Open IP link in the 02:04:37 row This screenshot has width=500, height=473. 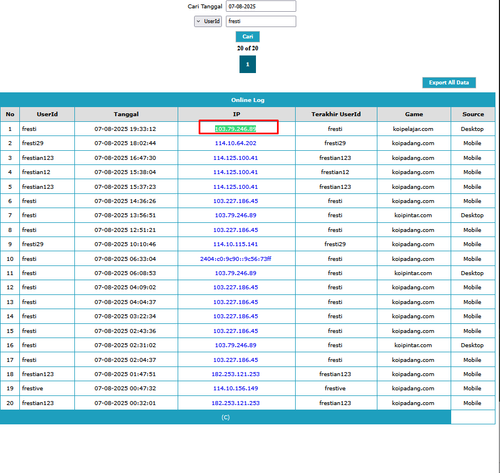(236, 360)
